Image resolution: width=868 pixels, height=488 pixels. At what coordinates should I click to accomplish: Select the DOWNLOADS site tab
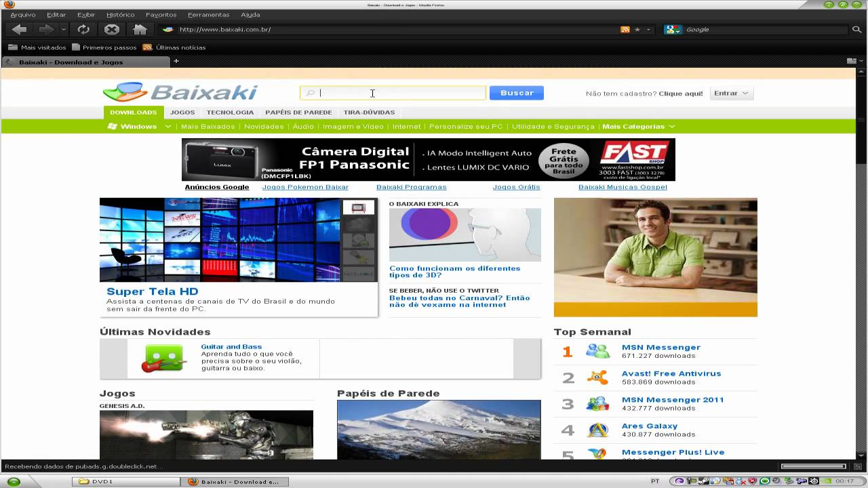click(x=133, y=113)
